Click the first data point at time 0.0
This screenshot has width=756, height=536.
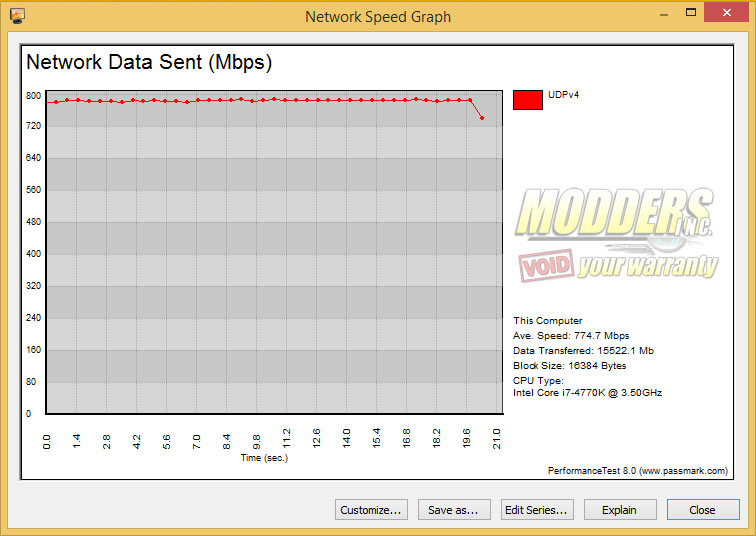tap(47, 102)
